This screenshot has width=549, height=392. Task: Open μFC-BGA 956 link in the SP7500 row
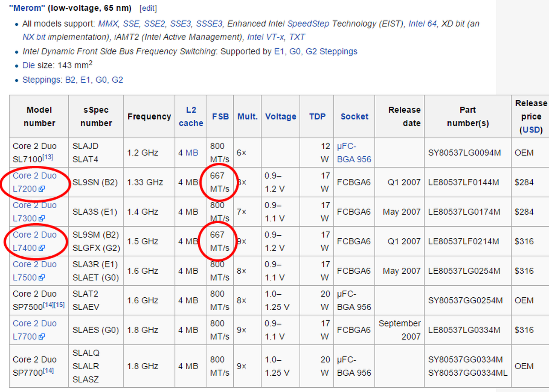coord(354,300)
